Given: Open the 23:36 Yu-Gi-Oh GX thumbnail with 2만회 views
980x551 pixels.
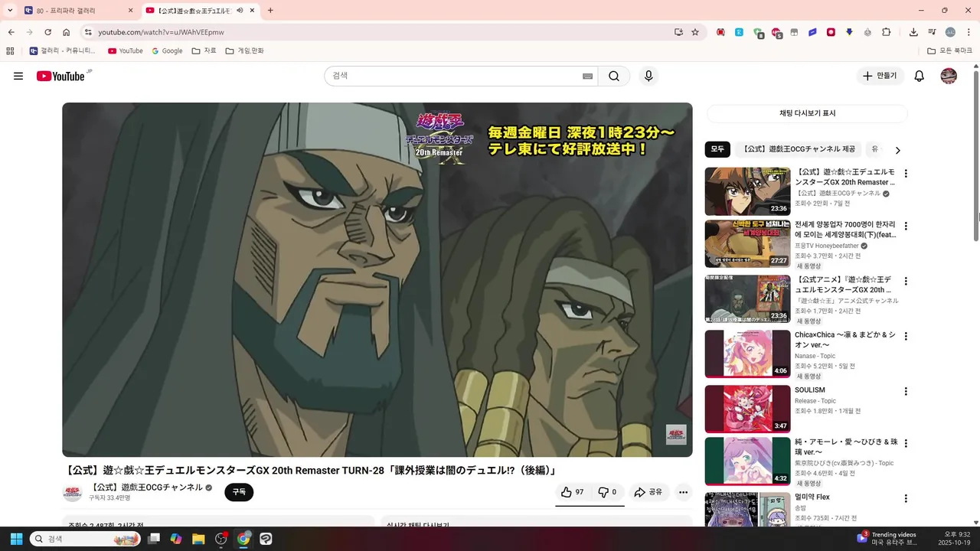Looking at the screenshot, I should tap(747, 191).
